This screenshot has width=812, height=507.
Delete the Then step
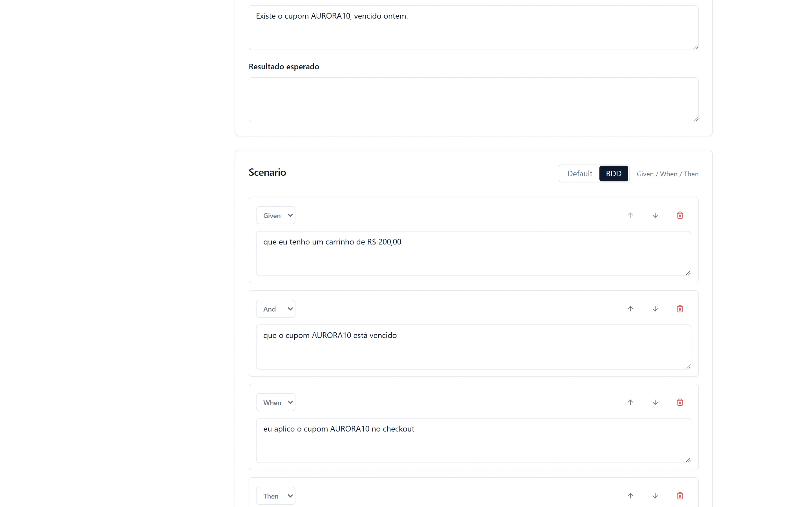tap(680, 496)
